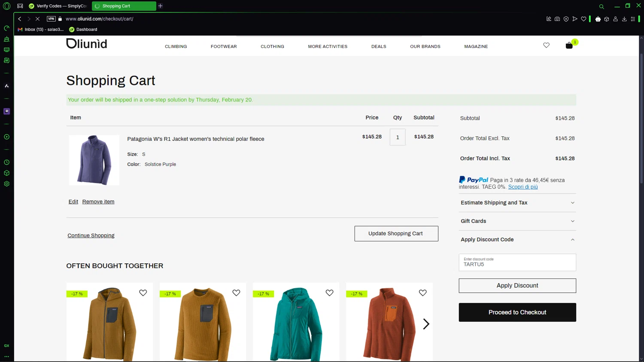Open GX Cleaner broom icon in sidebar
Screen dimensions: 644x362
click(6, 39)
